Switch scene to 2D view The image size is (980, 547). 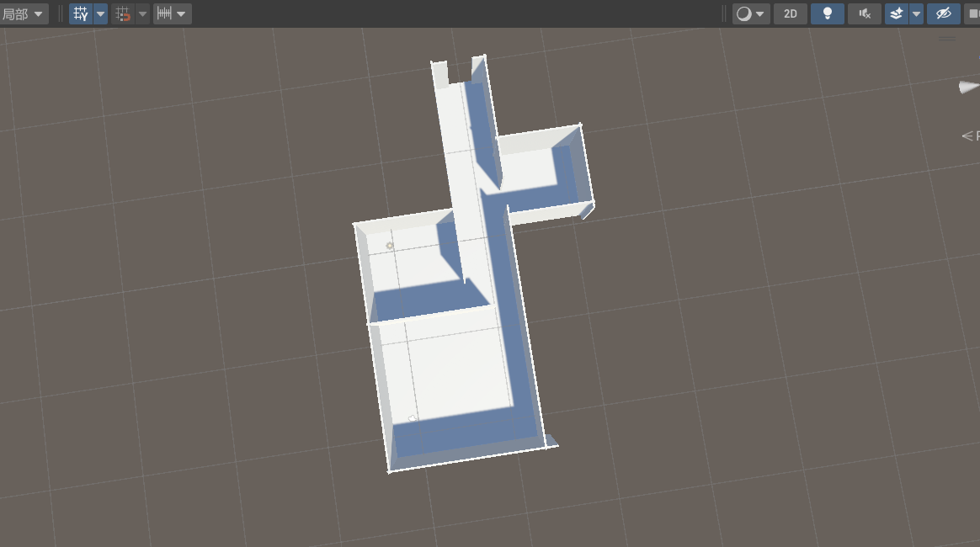pyautogui.click(x=790, y=13)
